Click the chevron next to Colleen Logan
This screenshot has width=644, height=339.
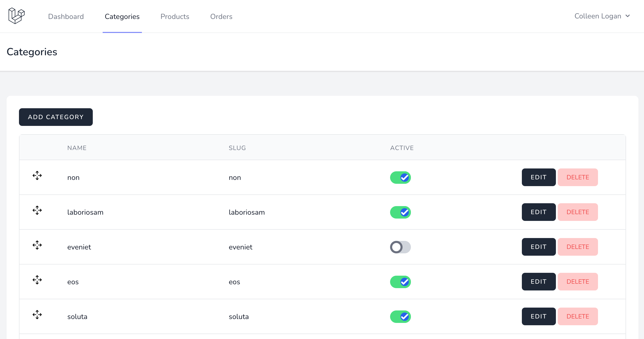pos(628,16)
